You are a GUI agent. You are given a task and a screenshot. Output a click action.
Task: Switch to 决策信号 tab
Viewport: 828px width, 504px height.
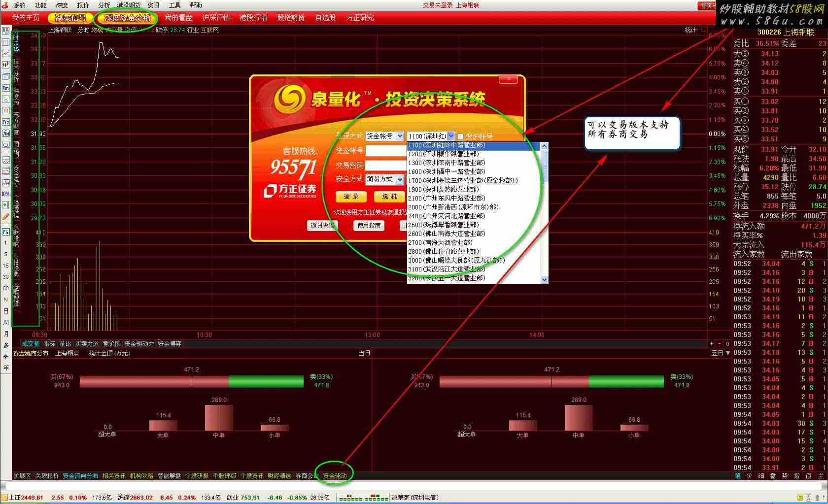tap(70, 18)
